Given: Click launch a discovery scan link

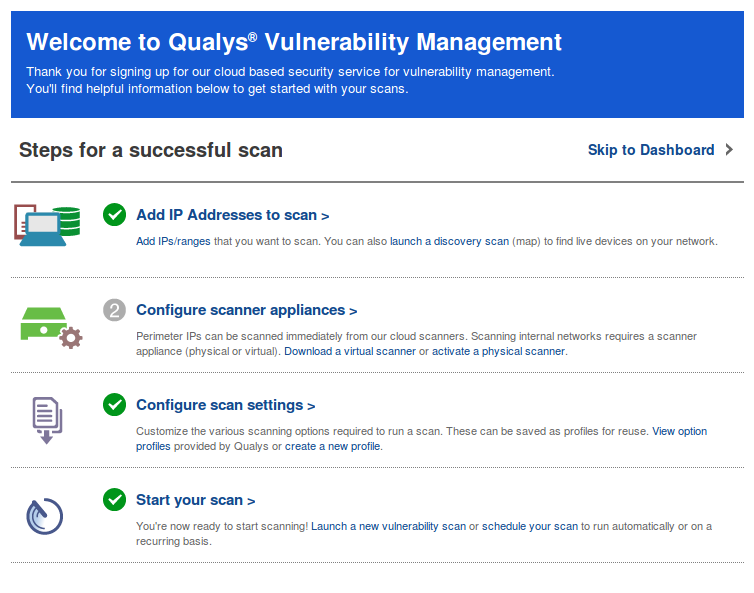Looking at the screenshot, I should (449, 241).
